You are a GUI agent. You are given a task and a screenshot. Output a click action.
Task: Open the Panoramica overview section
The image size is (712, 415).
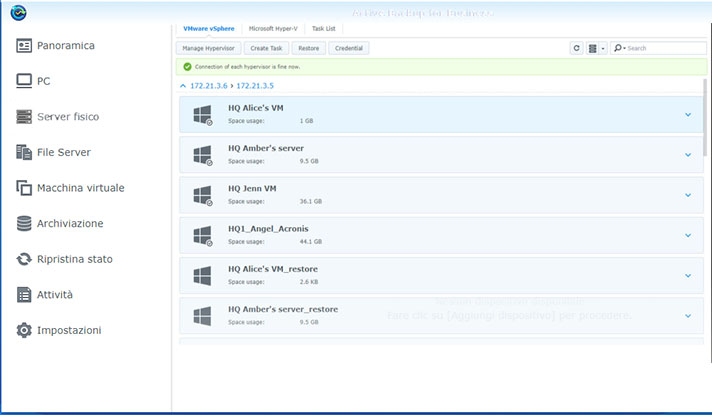click(x=66, y=46)
